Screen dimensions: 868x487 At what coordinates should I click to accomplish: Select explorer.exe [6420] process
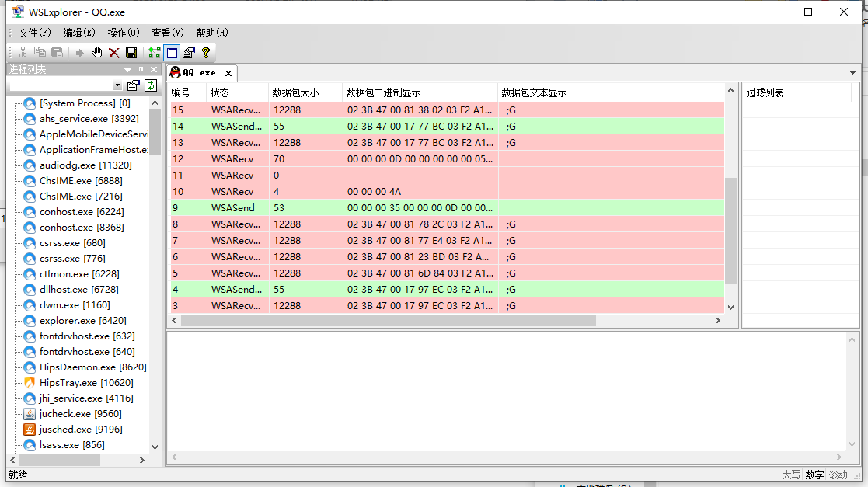(83, 321)
